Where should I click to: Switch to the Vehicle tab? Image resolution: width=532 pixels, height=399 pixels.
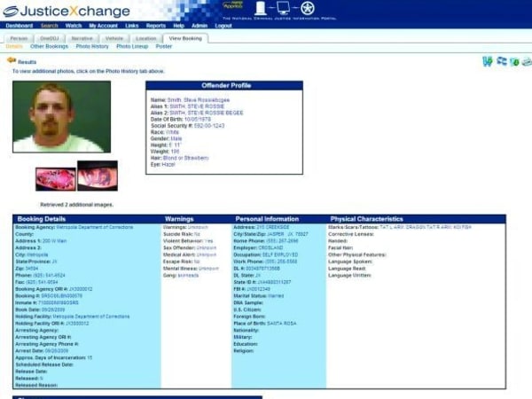[x=114, y=38]
